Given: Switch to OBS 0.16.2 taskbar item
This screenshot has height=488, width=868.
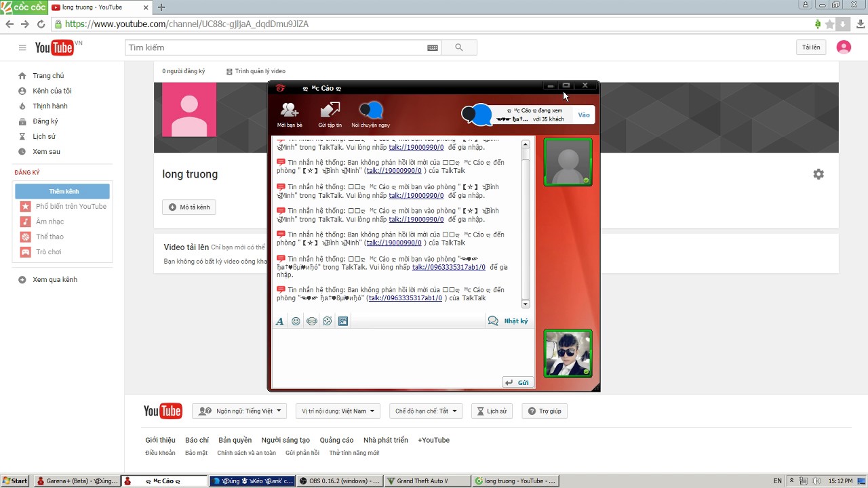Looking at the screenshot, I should coord(340,481).
